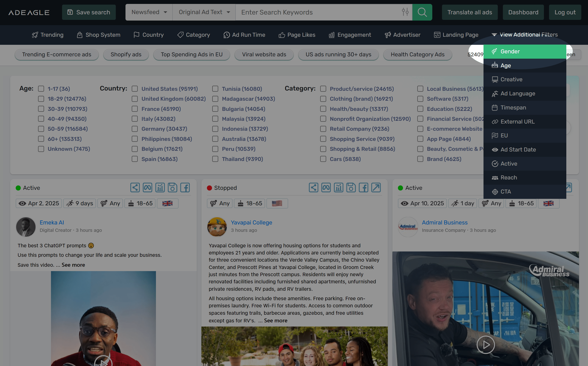Image resolution: width=588 pixels, height=366 pixels.
Task: Check the 18-29 age checkbox
Action: 41,99
